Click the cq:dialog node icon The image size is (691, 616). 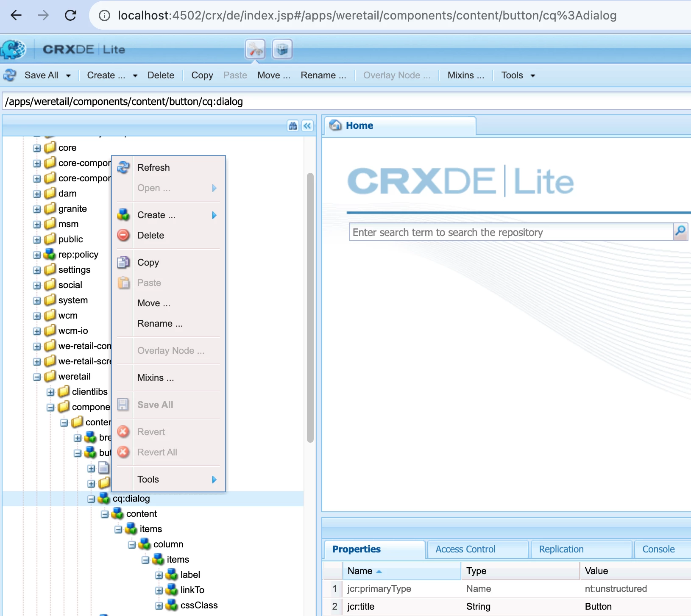tap(104, 498)
